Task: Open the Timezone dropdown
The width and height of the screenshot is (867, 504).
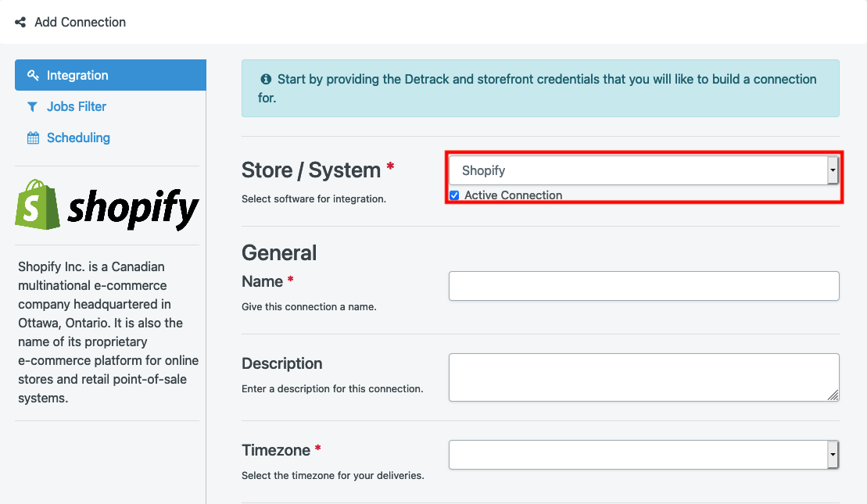Action: (x=643, y=455)
